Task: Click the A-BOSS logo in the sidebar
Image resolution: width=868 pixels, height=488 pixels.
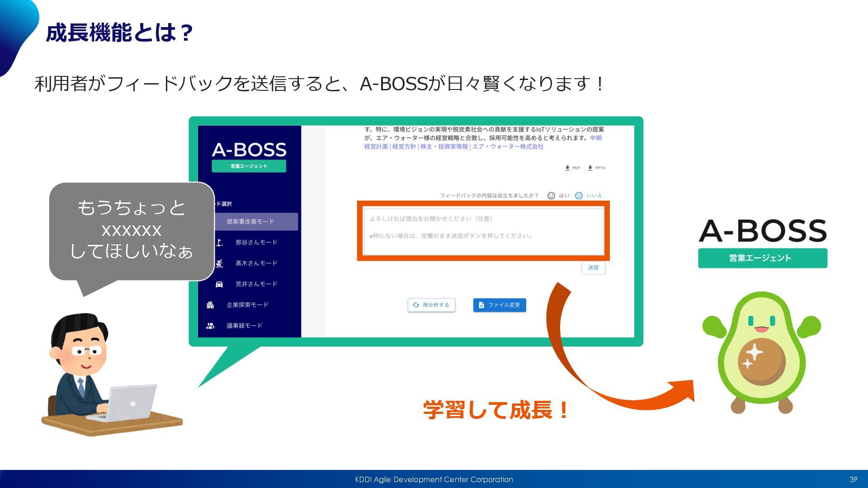Action: click(249, 150)
